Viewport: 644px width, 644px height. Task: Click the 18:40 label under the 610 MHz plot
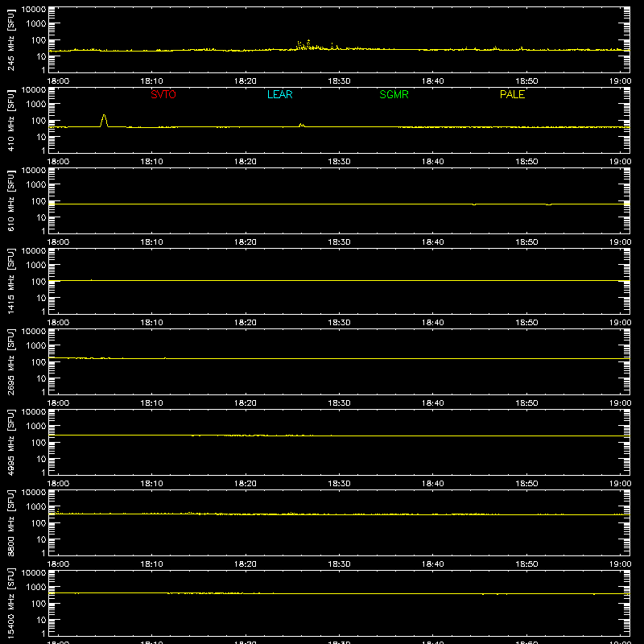432,242
